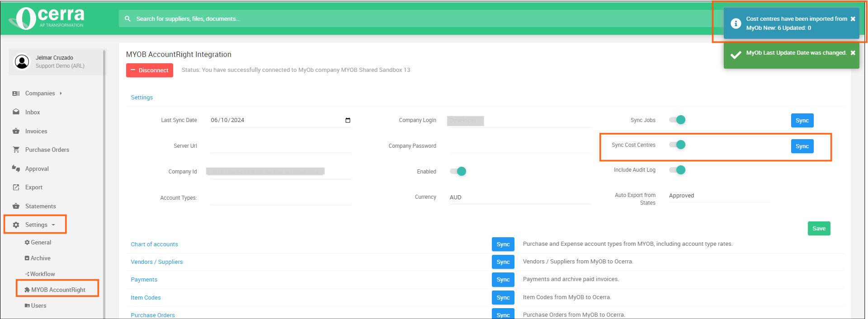This screenshot has height=319, width=868.
Task: Open Invoices from the sidebar
Action: tap(36, 131)
